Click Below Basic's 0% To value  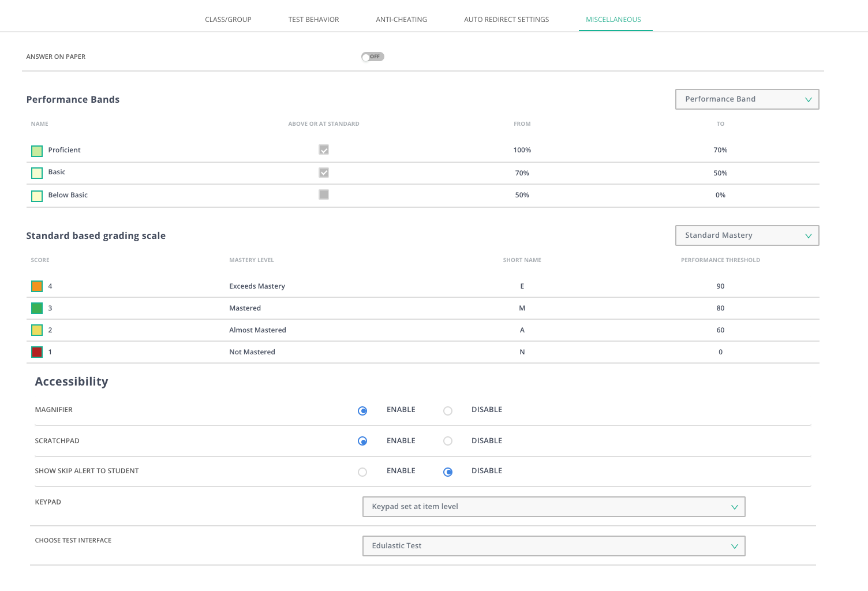pos(720,195)
